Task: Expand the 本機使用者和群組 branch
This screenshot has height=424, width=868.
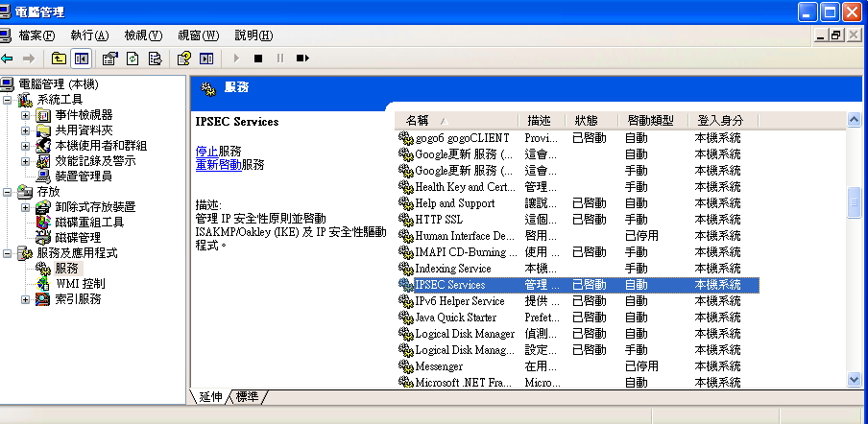Action: 26,147
